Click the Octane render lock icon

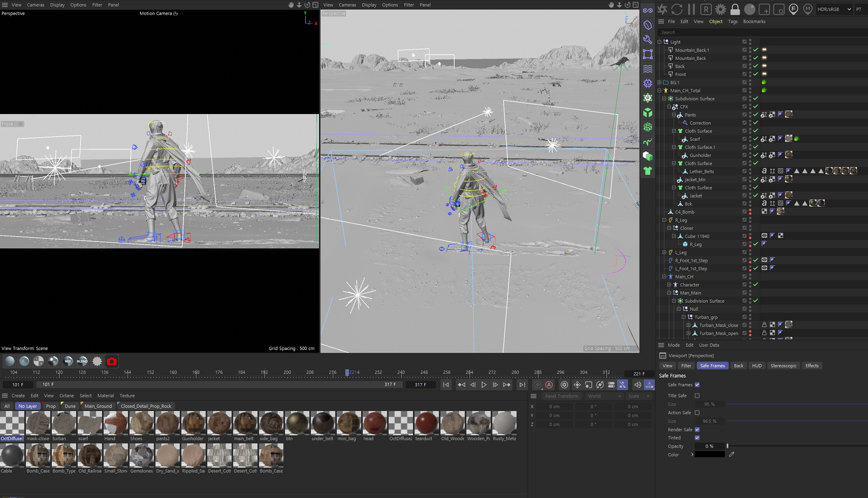[735, 9]
